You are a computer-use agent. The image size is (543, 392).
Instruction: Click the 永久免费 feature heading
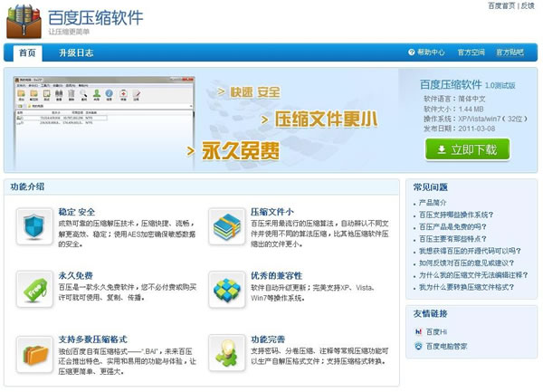click(x=75, y=275)
